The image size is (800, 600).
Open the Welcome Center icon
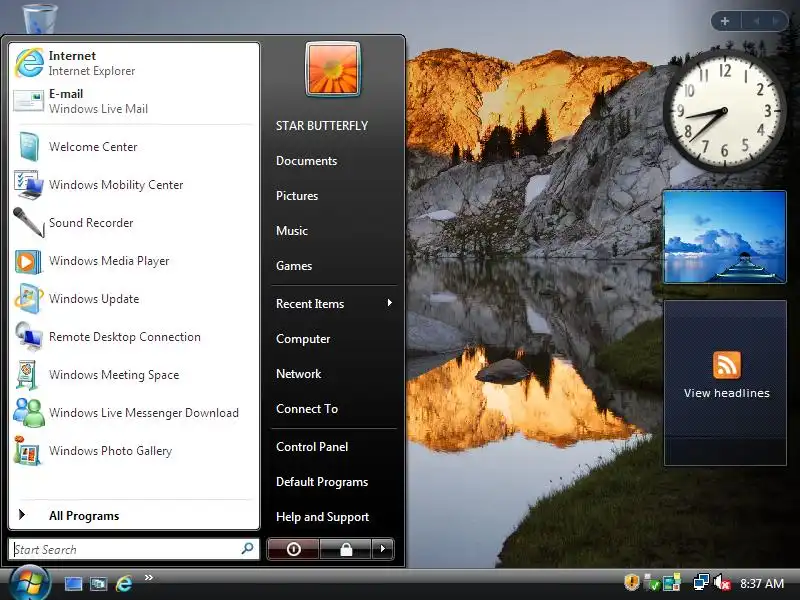[x=29, y=146]
